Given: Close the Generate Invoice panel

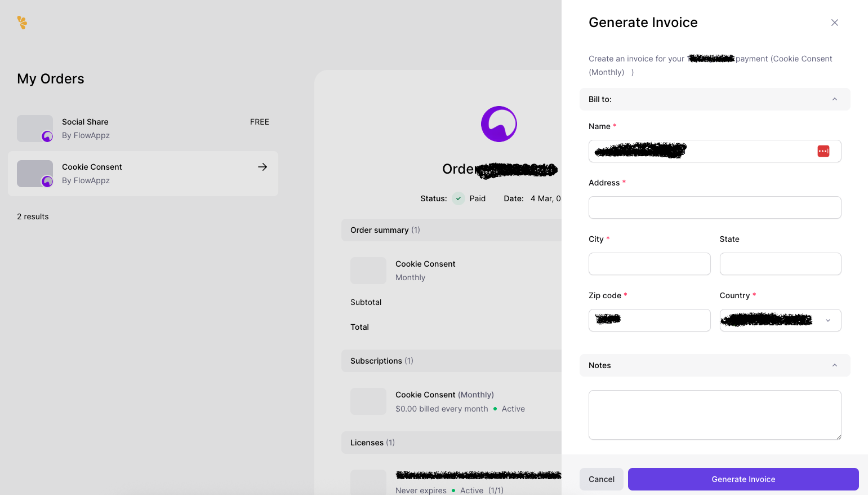Looking at the screenshot, I should point(834,23).
